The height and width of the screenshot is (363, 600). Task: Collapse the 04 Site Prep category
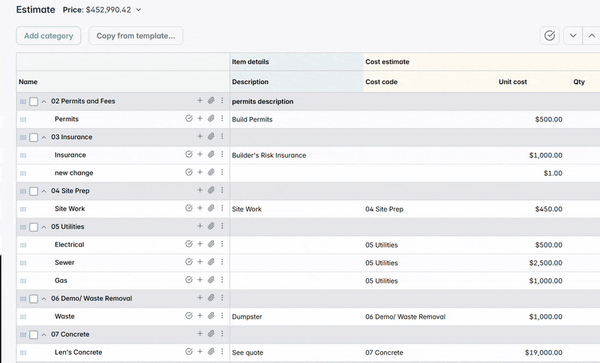pyautogui.click(x=44, y=191)
